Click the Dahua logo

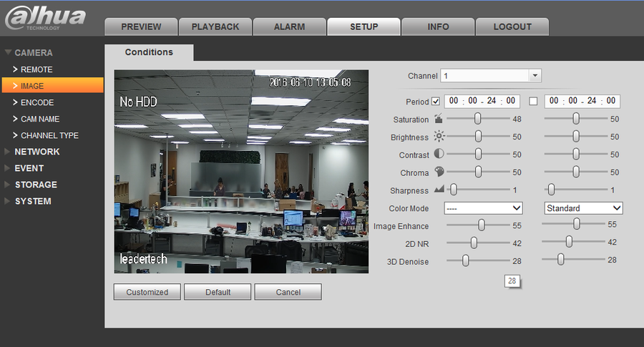(46, 19)
